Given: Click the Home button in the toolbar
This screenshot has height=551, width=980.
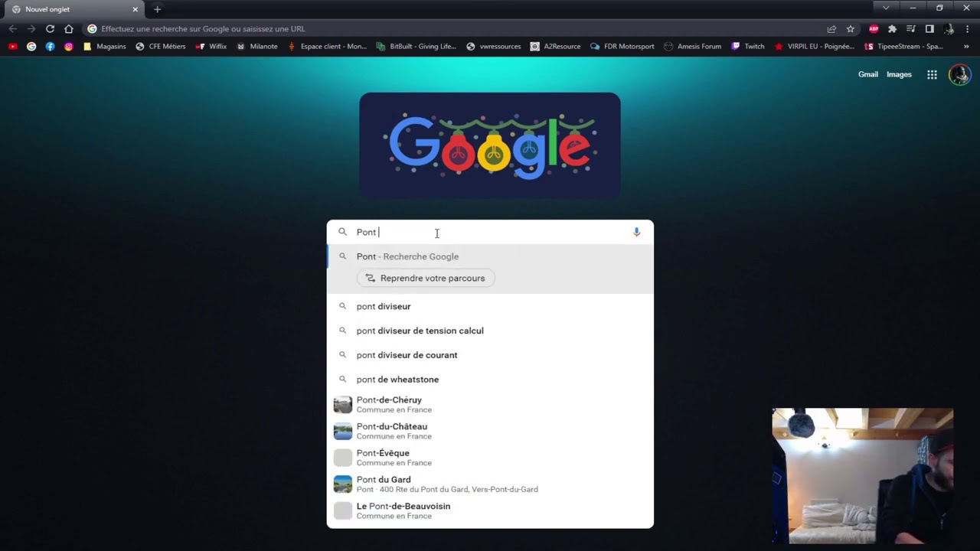Looking at the screenshot, I should coord(69,29).
